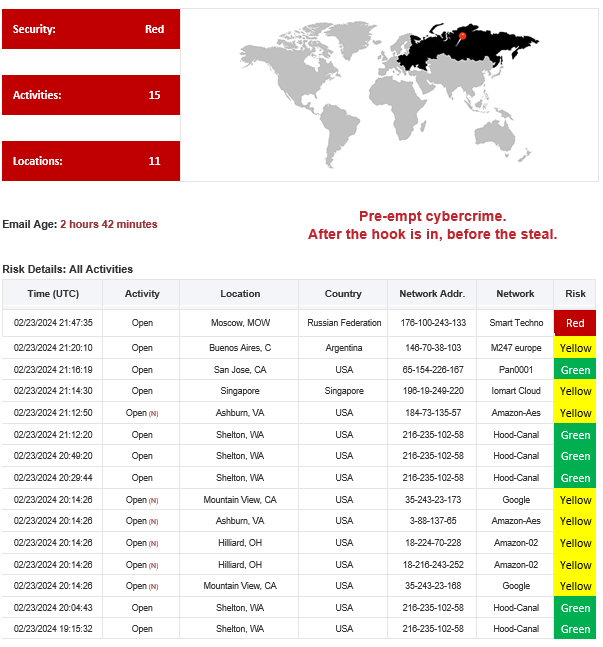Select the Security Red status tile
The height and width of the screenshot is (647, 603).
91,29
